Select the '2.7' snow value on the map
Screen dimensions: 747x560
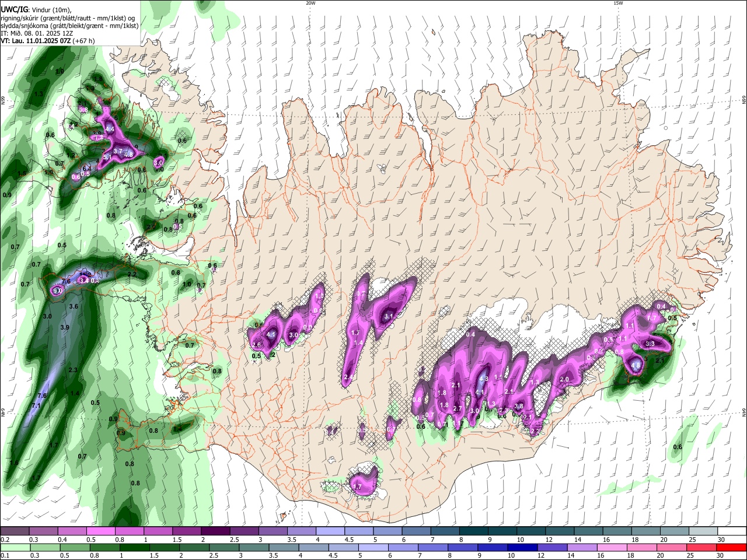coord(458,409)
